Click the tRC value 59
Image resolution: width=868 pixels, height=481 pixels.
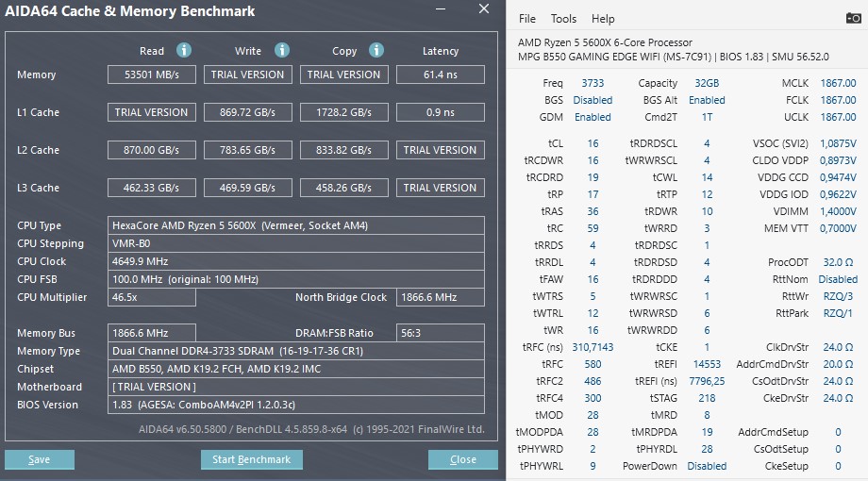pos(593,228)
